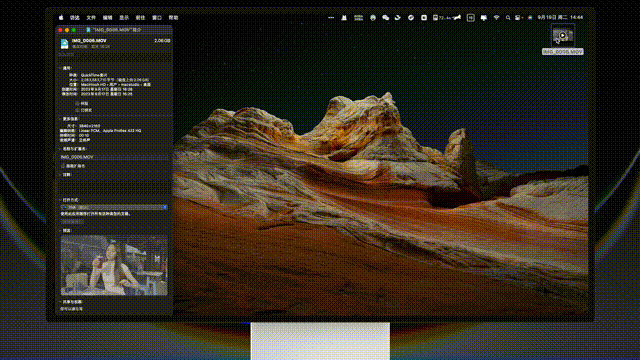Click the date and time in menu bar
Viewport: 640px width, 360px height.
pyautogui.click(x=560, y=18)
